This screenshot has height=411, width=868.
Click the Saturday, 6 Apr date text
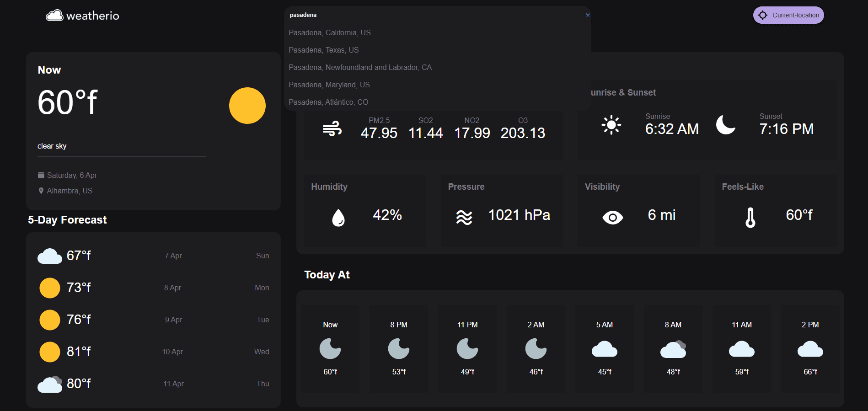tap(72, 175)
